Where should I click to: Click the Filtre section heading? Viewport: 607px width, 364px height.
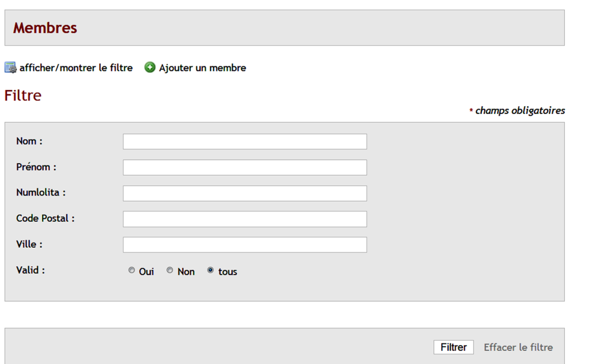tap(23, 95)
